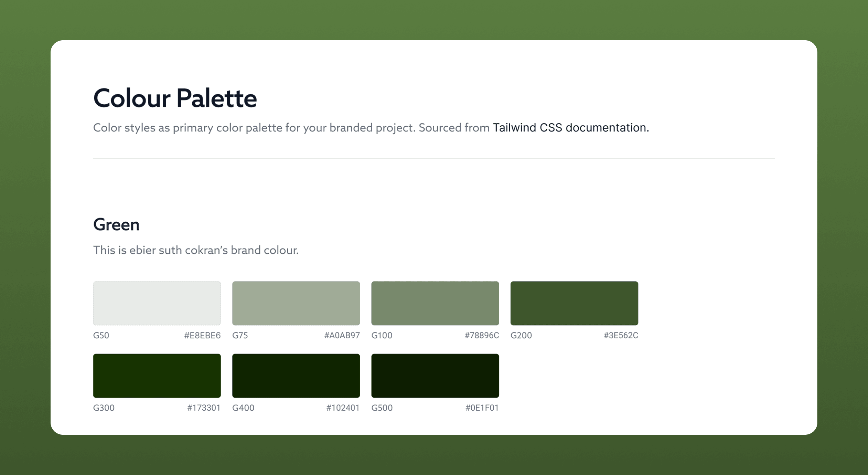Viewport: 868px width, 475px height.
Task: Pick the G400 deep green swatch
Action: click(x=296, y=376)
